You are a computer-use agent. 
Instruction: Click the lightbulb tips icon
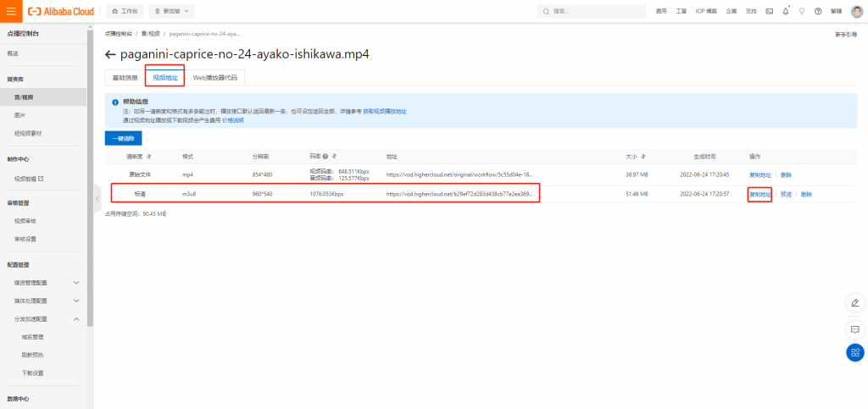pos(802,11)
